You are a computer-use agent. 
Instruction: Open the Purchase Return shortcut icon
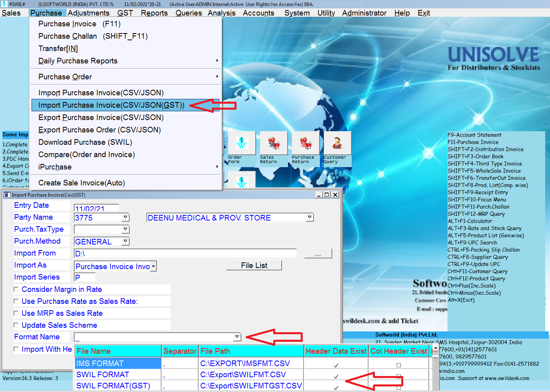click(x=306, y=143)
